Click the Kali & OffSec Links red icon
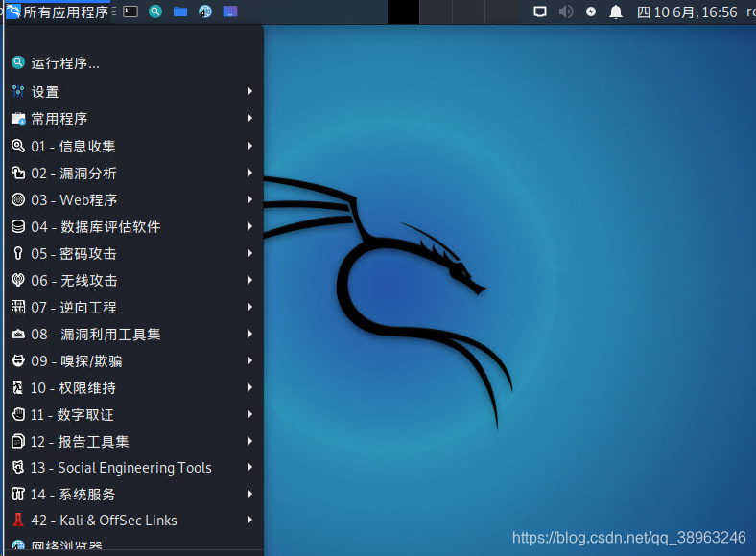This screenshot has height=556, width=756. (x=18, y=520)
